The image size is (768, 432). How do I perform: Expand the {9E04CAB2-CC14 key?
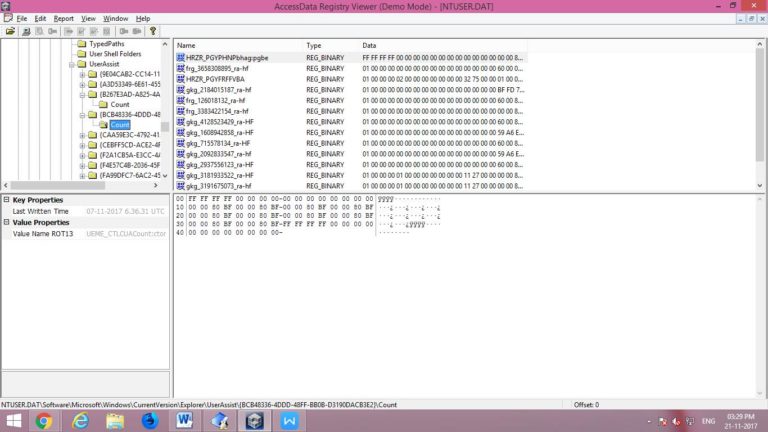tap(82, 75)
